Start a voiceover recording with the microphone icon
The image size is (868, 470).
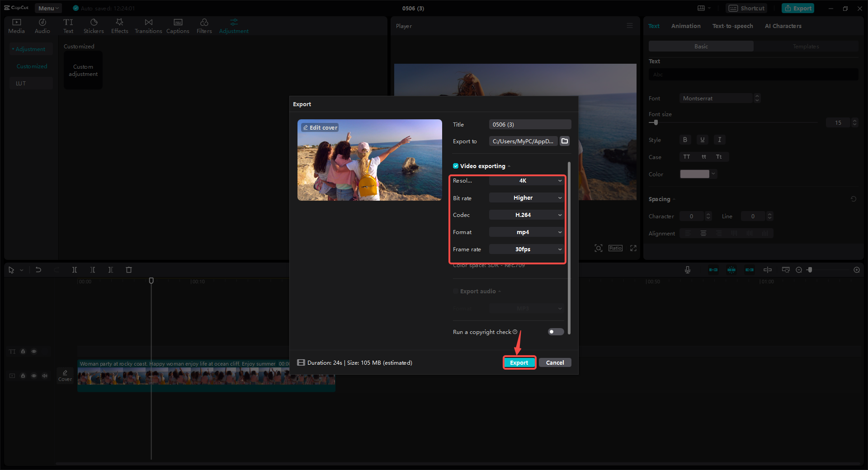pos(687,270)
